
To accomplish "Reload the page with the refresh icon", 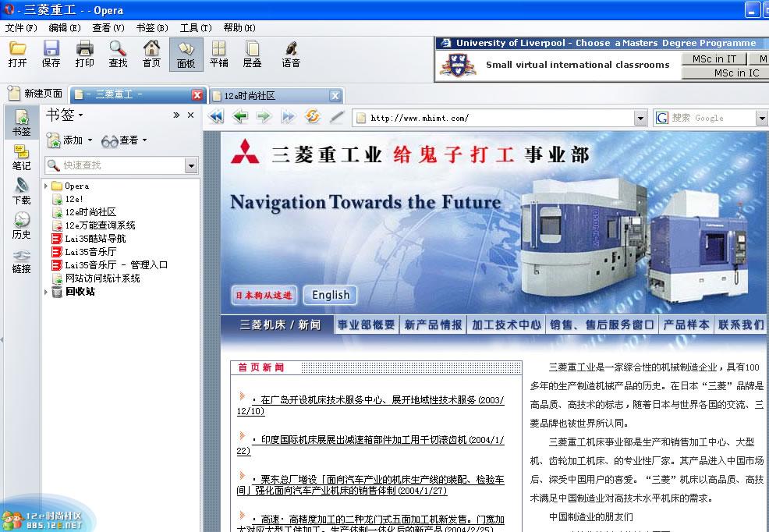I will point(313,117).
